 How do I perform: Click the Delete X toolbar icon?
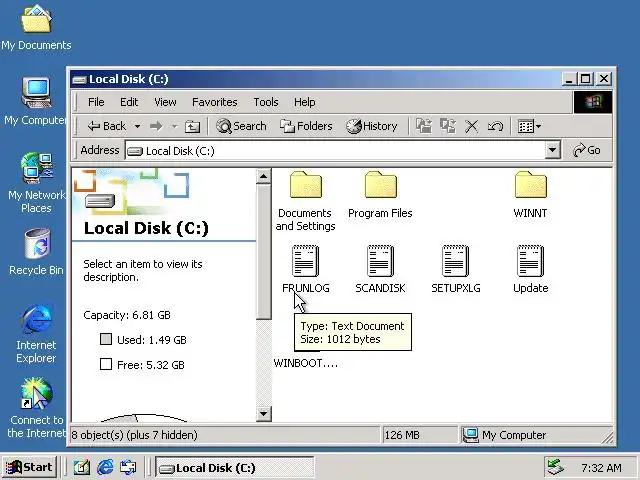point(471,127)
